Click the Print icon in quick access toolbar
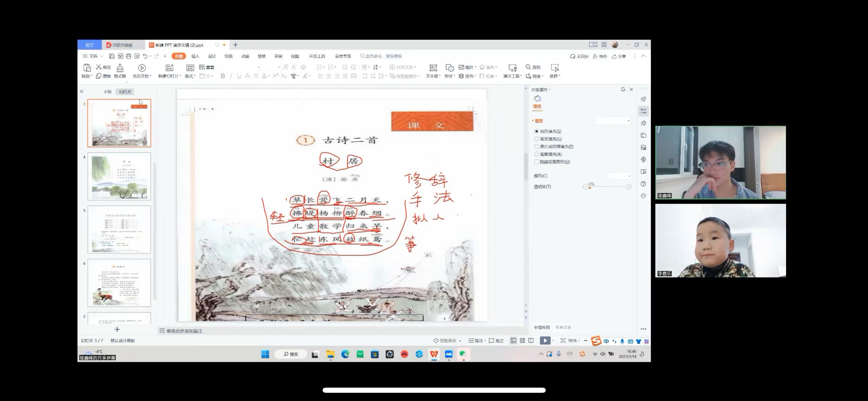Image resolution: width=868 pixels, height=401 pixels. [x=129, y=56]
